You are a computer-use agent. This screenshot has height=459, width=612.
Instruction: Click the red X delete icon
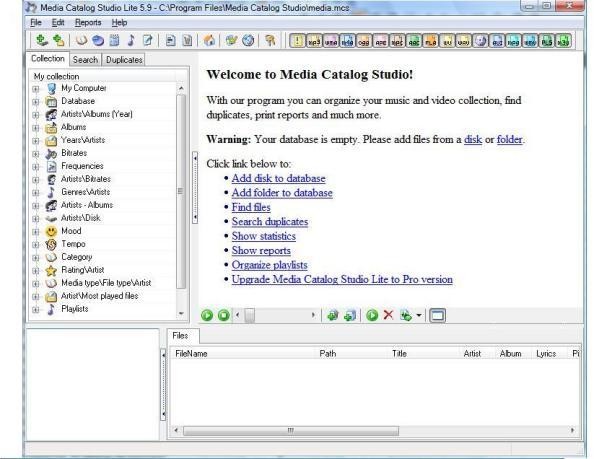coord(388,315)
